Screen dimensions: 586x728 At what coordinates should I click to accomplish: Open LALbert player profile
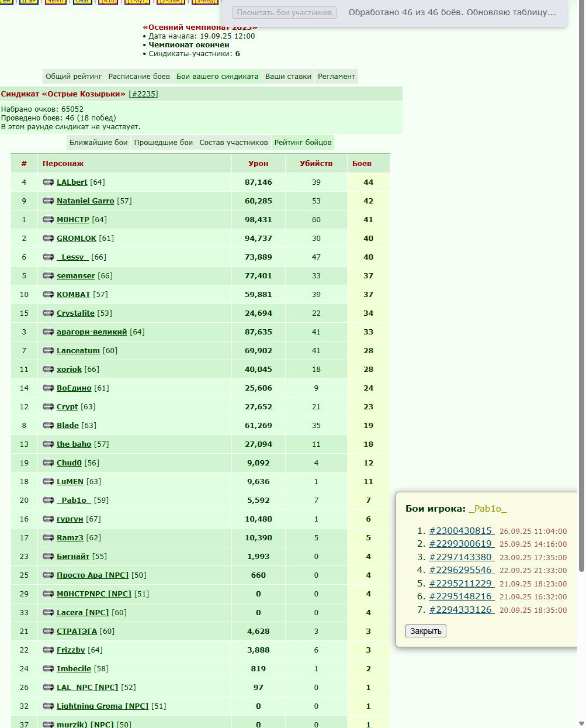click(72, 182)
